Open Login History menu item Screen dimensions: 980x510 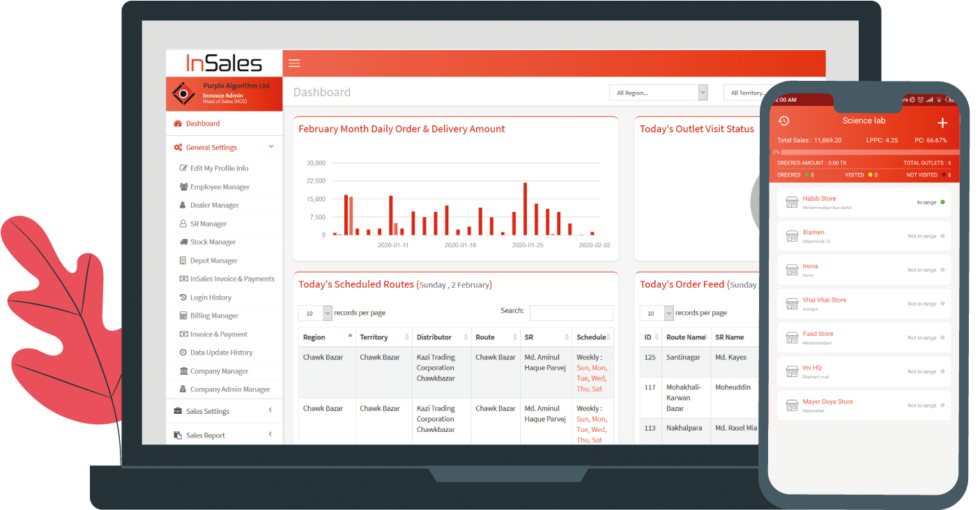coord(224,297)
